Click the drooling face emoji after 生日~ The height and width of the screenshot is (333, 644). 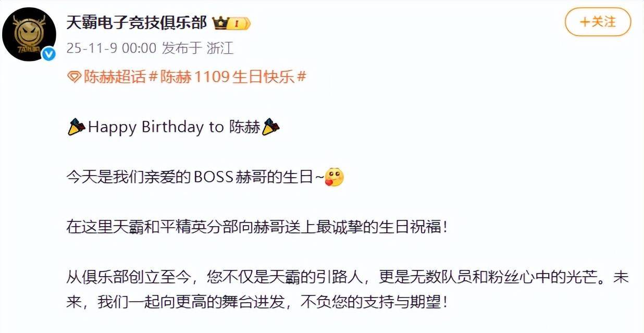pyautogui.click(x=334, y=177)
